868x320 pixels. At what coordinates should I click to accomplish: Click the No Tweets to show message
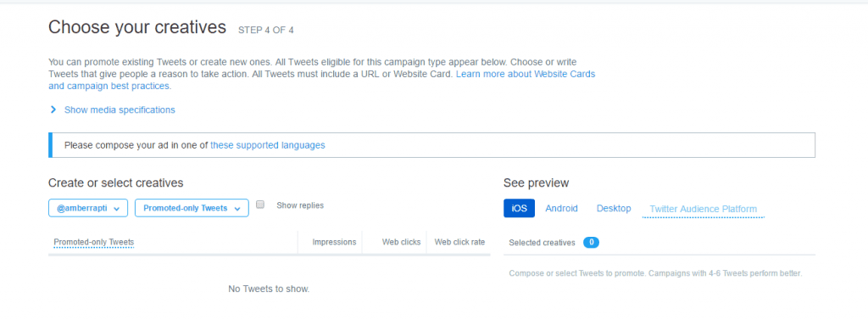[269, 289]
